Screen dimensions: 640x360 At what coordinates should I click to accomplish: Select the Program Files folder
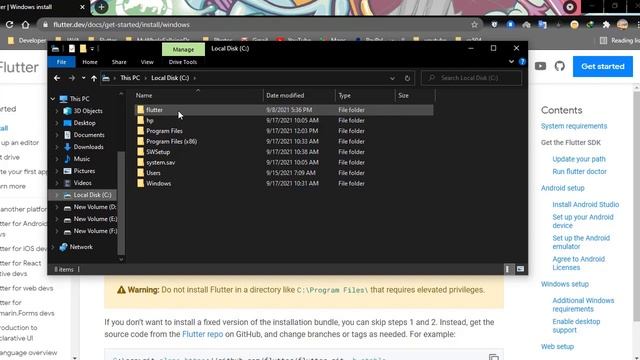click(164, 131)
